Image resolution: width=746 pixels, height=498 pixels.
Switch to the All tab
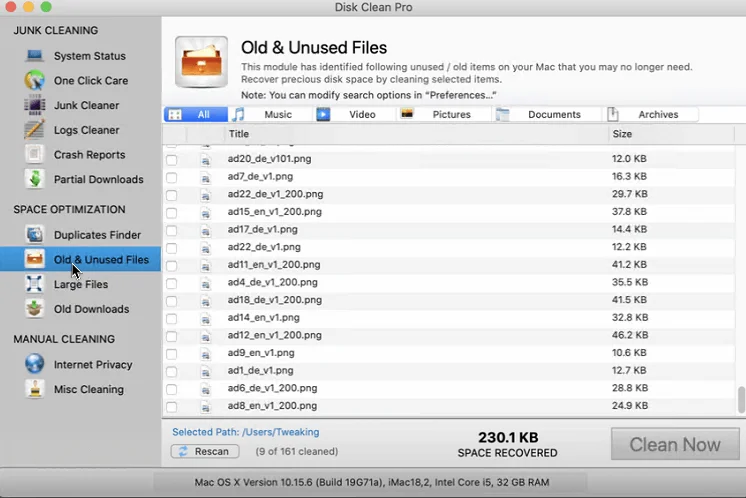click(196, 114)
